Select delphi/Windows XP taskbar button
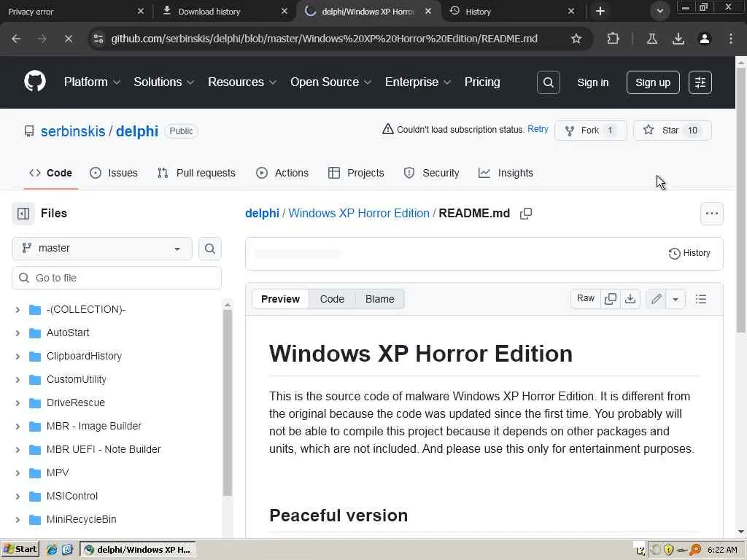This screenshot has height=560, width=747. click(137, 550)
